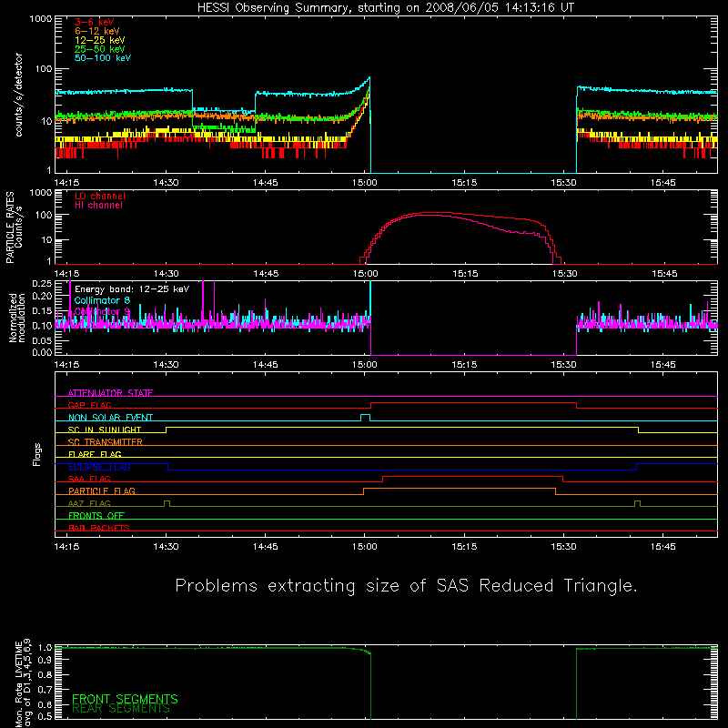Click the yellow 12-25 keV count-rate legend label
Image resolution: width=728 pixels, height=728 pixels.
click(x=100, y=40)
